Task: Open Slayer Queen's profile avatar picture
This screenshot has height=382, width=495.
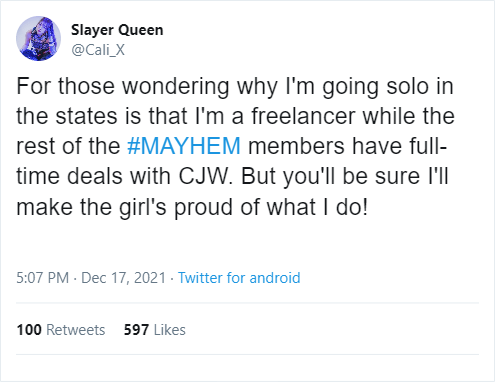Action: click(x=38, y=38)
